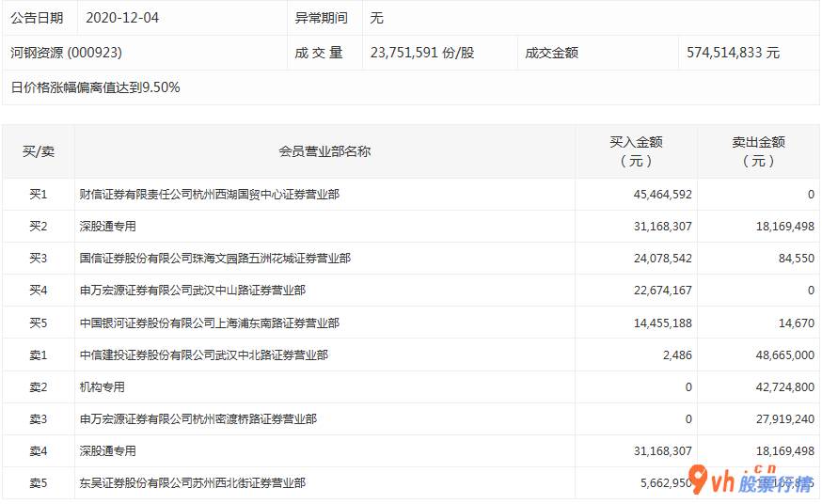The height and width of the screenshot is (504, 822).
Task: Click 中信建投证券武汉中北路证券营业部 name
Action: click(x=204, y=355)
